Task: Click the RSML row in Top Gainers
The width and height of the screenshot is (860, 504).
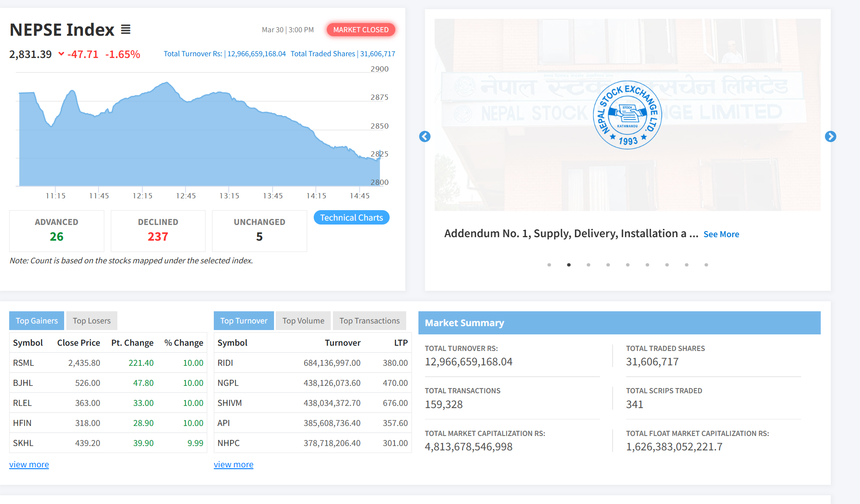Action: pyautogui.click(x=24, y=363)
